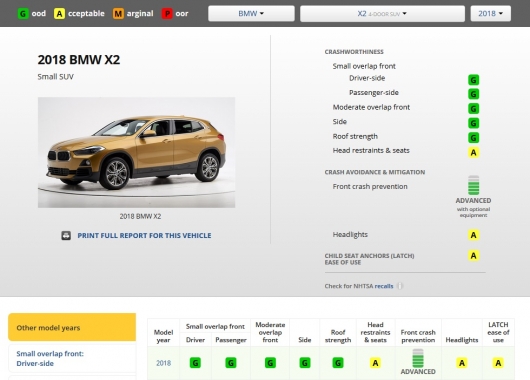
Task: Click the Headlights A rating icon in summary
Action: pos(473,235)
